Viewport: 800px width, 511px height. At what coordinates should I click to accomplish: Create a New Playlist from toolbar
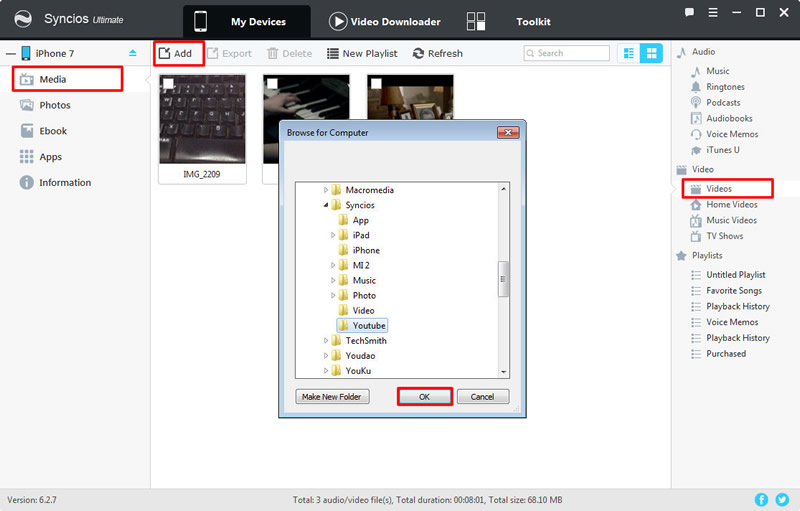[362, 53]
